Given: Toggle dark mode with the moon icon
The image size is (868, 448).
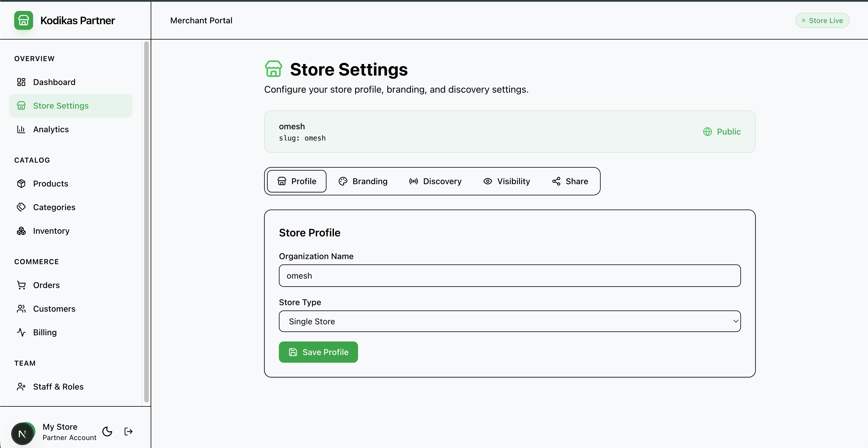Looking at the screenshot, I should [107, 431].
